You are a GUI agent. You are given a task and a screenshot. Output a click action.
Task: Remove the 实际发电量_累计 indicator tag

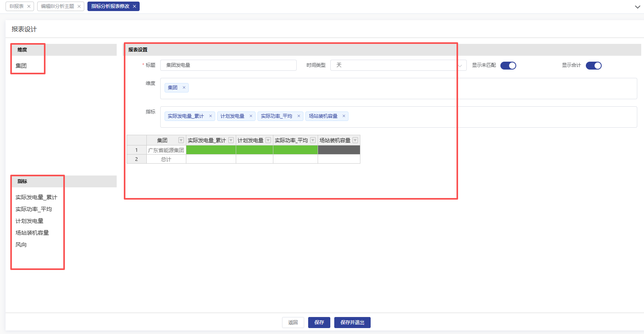click(x=210, y=116)
